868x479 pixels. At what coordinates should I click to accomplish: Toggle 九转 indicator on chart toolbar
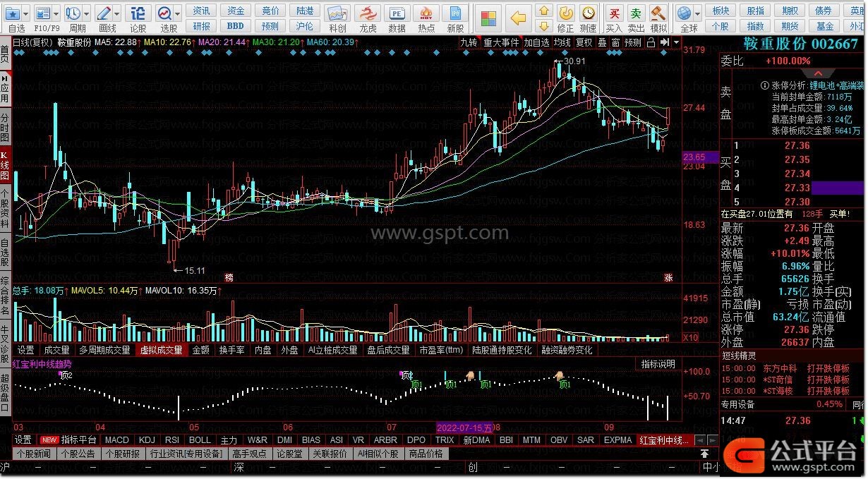pyautogui.click(x=469, y=42)
